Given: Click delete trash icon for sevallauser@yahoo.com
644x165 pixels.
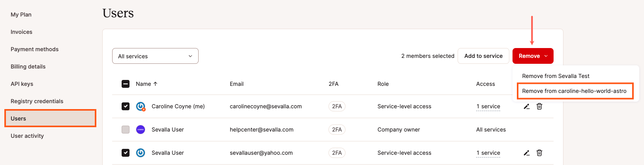Looking at the screenshot, I should (539, 153).
